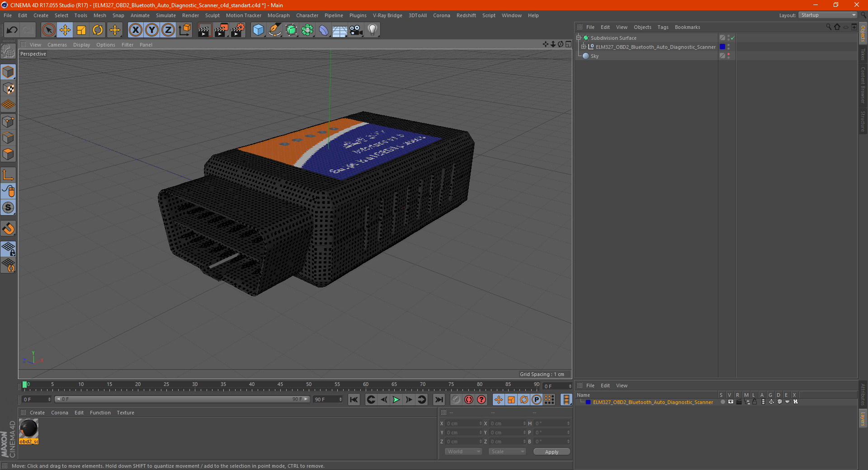Toggle the coordinate system icon
This screenshot has height=470, width=868.
[185, 30]
